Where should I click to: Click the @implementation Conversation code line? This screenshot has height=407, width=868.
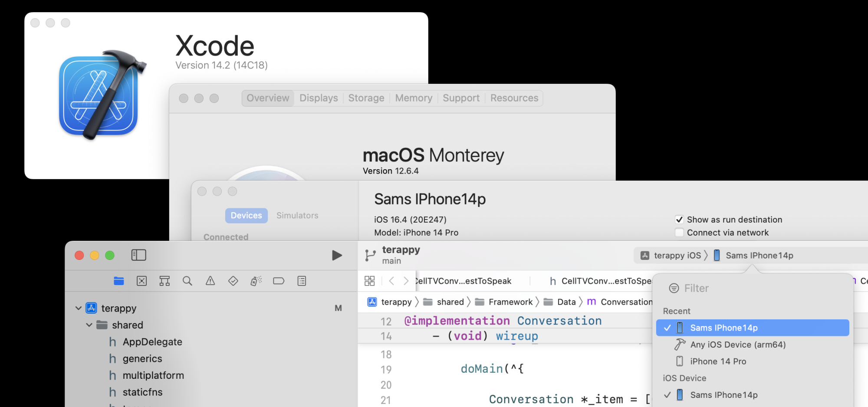point(503,321)
